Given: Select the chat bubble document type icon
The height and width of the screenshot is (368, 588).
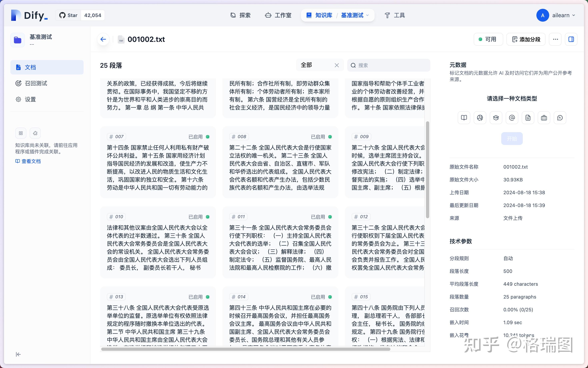Looking at the screenshot, I should 560,118.
